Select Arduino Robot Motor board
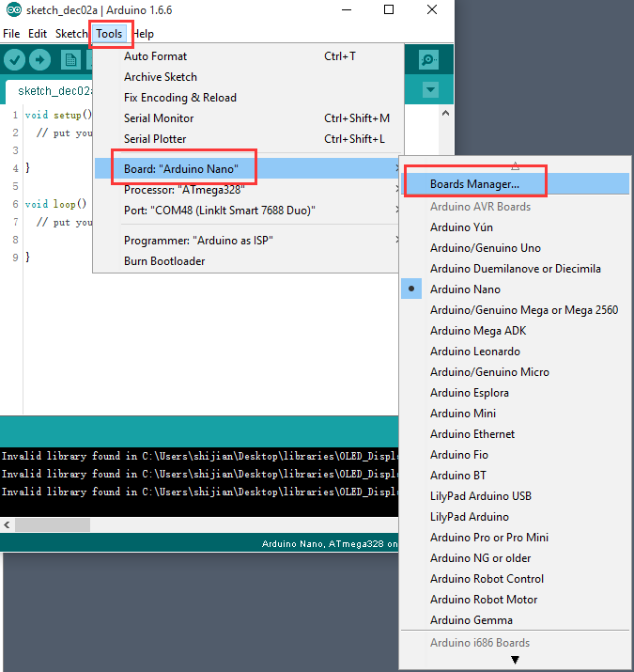The height and width of the screenshot is (672, 634). point(516,600)
